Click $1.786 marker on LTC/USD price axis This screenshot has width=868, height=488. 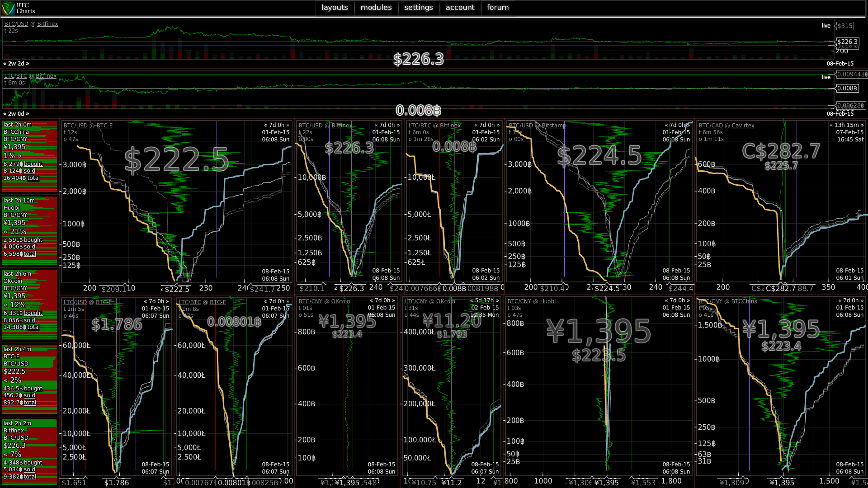pos(117,483)
